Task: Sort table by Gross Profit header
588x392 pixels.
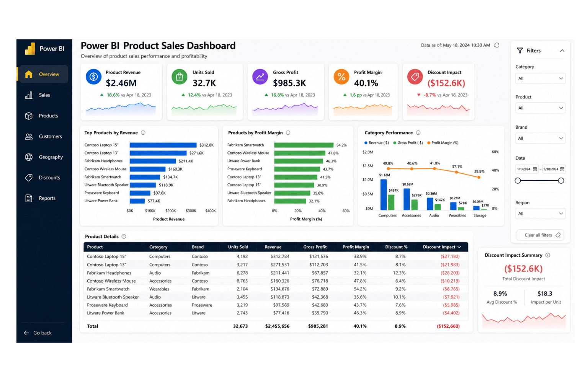Action: 315,247
